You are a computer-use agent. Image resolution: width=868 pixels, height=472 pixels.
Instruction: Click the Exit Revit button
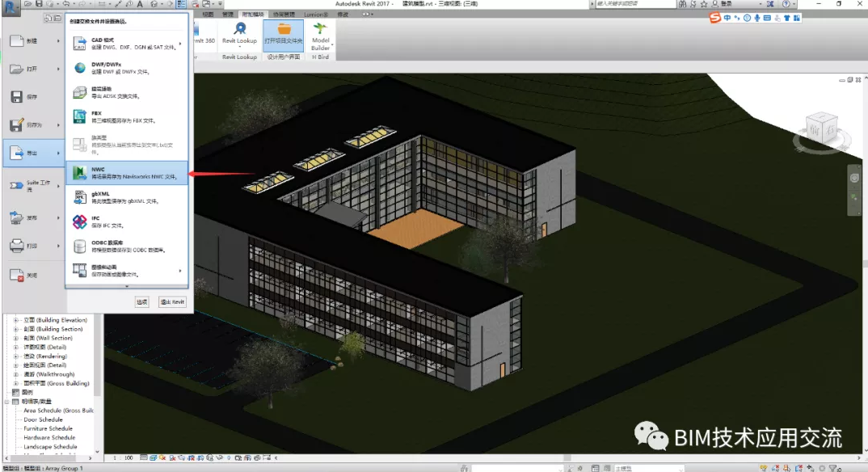tap(172, 302)
